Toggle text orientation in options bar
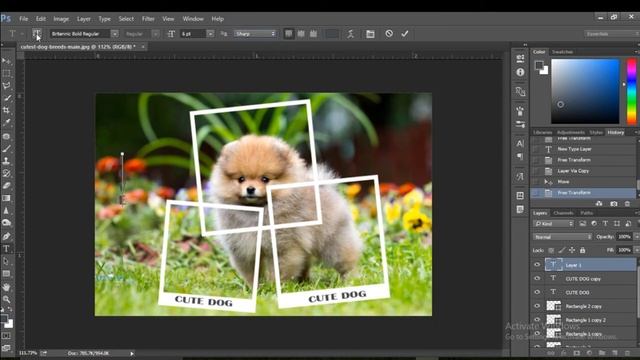 pos(36,33)
